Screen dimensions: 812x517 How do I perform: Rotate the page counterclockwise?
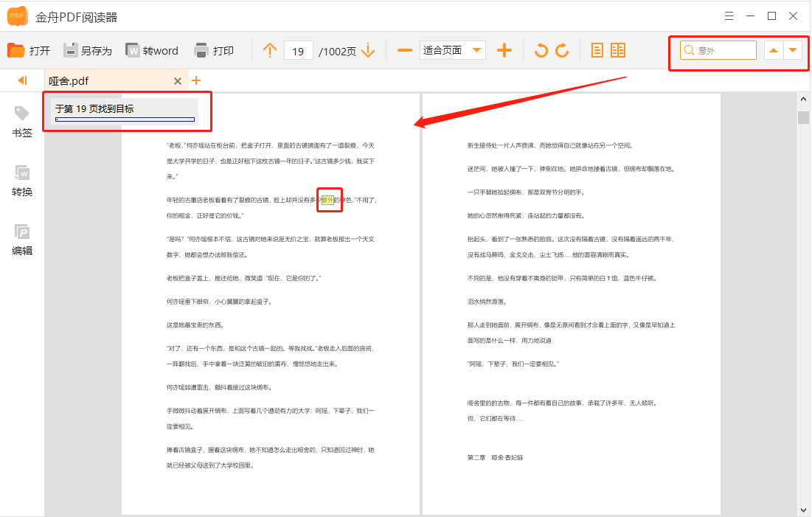point(542,50)
